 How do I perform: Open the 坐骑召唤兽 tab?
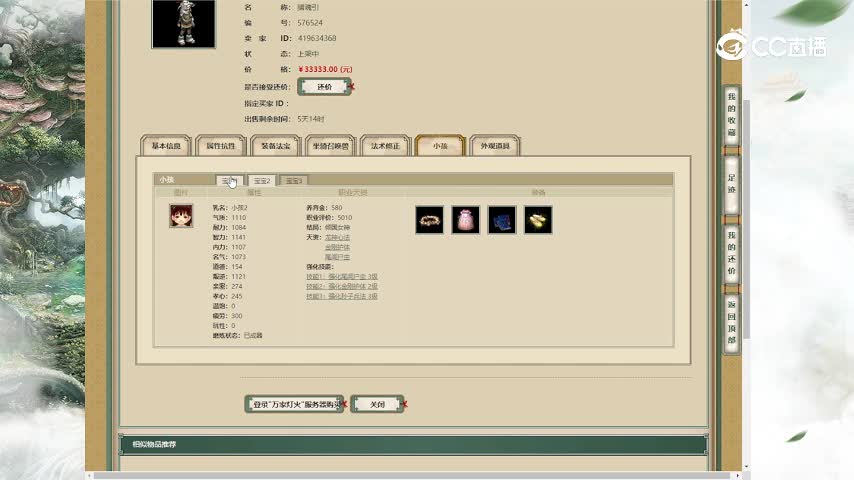(x=331, y=146)
